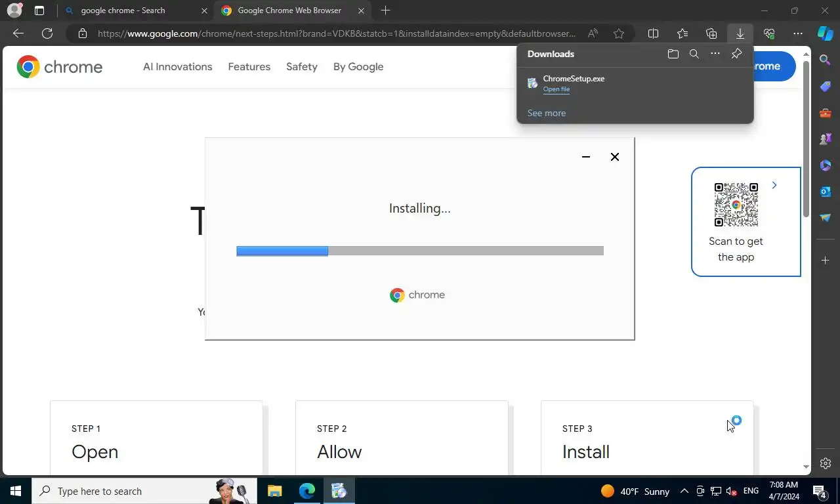Open split screen view

coord(653,33)
